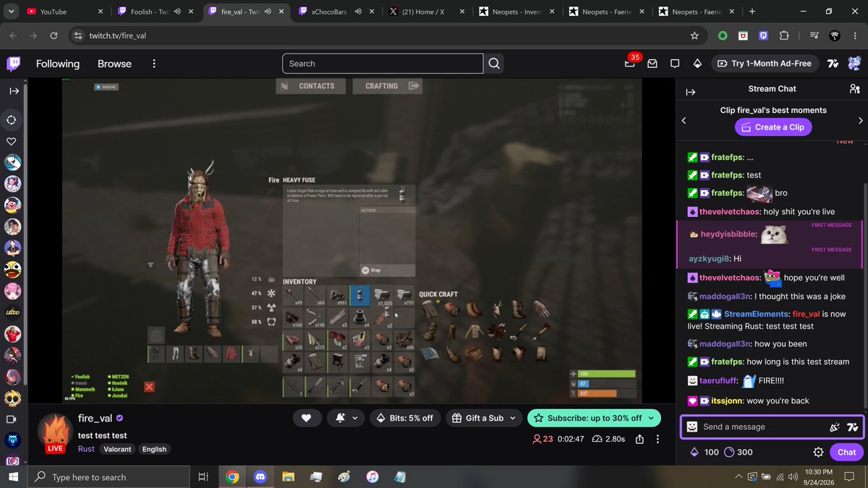This screenshot has width=868, height=488.
Task: Click the 100 Bits balance in chat
Action: point(704,452)
